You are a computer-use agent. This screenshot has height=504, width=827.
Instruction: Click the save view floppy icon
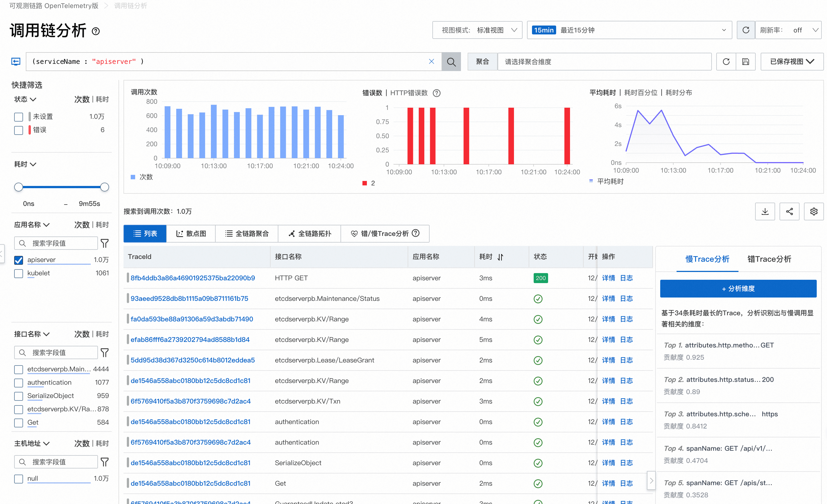[745, 62]
